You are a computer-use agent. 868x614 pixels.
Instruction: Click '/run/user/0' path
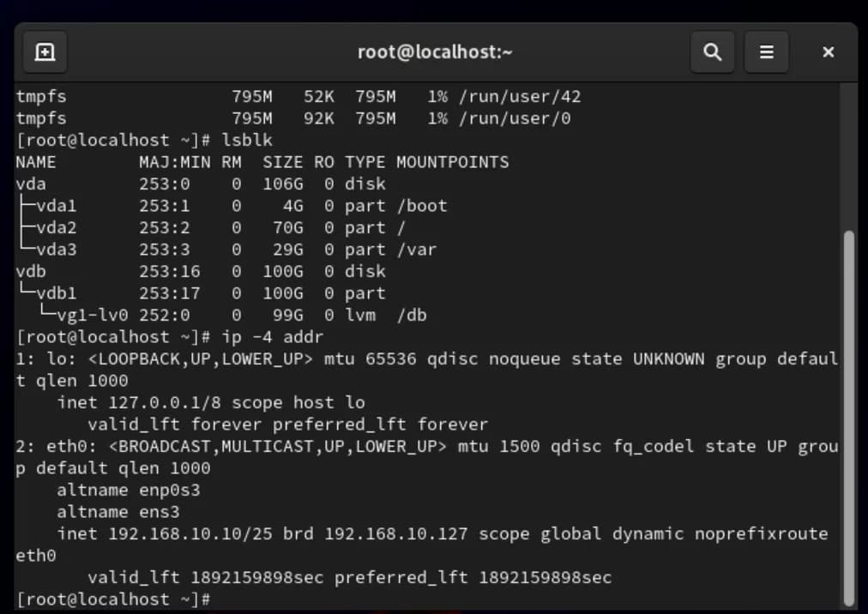click(515, 118)
